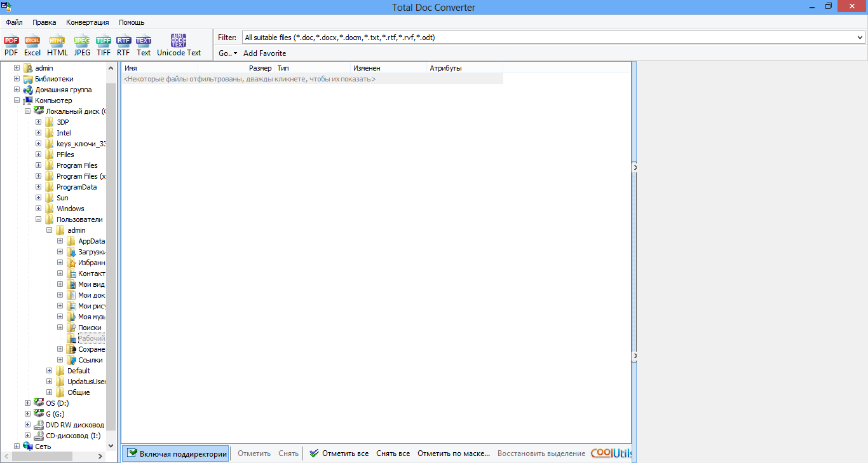The width and height of the screenshot is (868, 463).
Task: Click the Компьютер icon in tree
Action: point(28,100)
